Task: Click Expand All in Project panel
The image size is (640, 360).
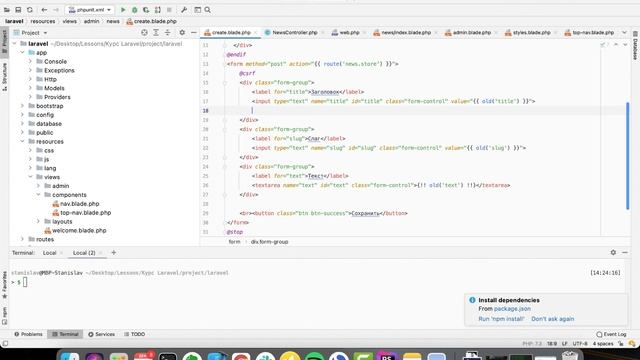Action: click(156, 33)
